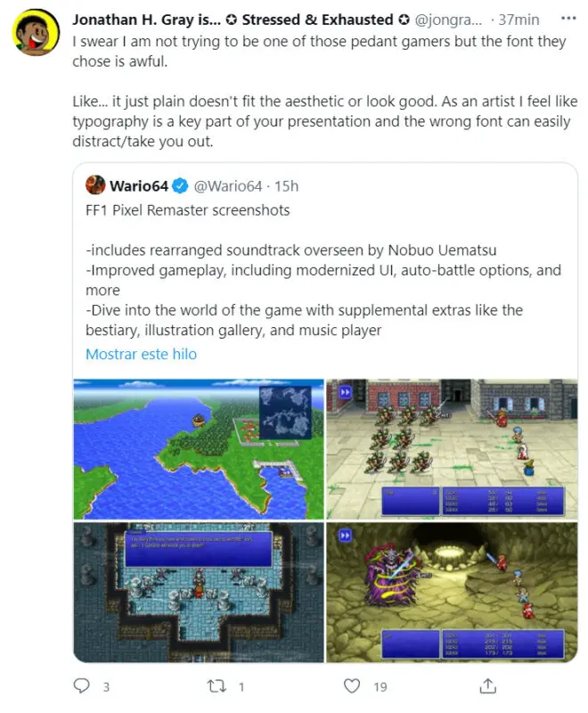Viewport: 588px width, 713px height.
Task: Open the castle throne room screenshot
Action: [x=199, y=592]
